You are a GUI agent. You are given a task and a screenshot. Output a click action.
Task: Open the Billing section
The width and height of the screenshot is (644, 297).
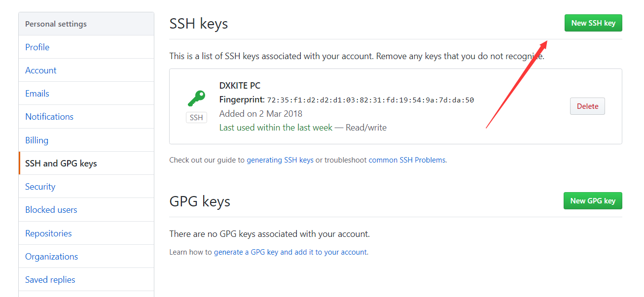(x=37, y=140)
